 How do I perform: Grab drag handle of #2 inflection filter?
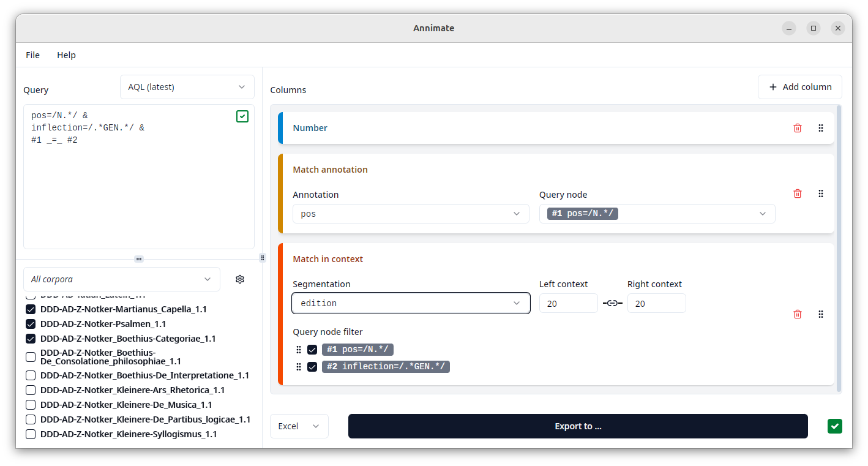click(299, 367)
